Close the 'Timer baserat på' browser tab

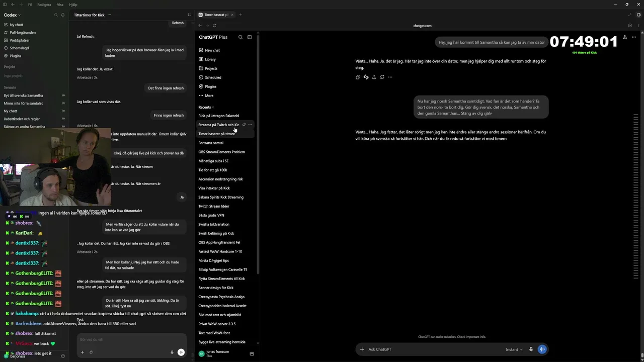(x=232, y=15)
